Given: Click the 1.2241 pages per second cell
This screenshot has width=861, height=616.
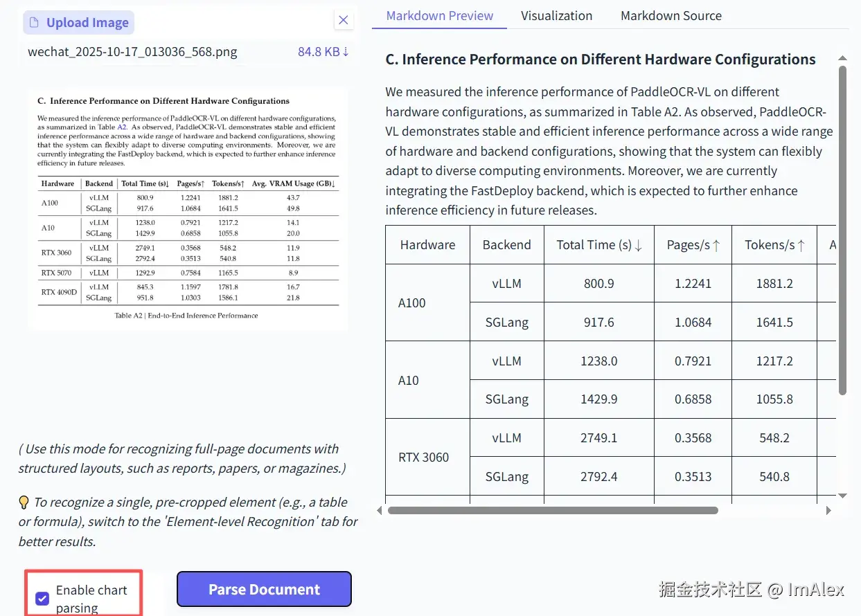Looking at the screenshot, I should coord(693,284).
